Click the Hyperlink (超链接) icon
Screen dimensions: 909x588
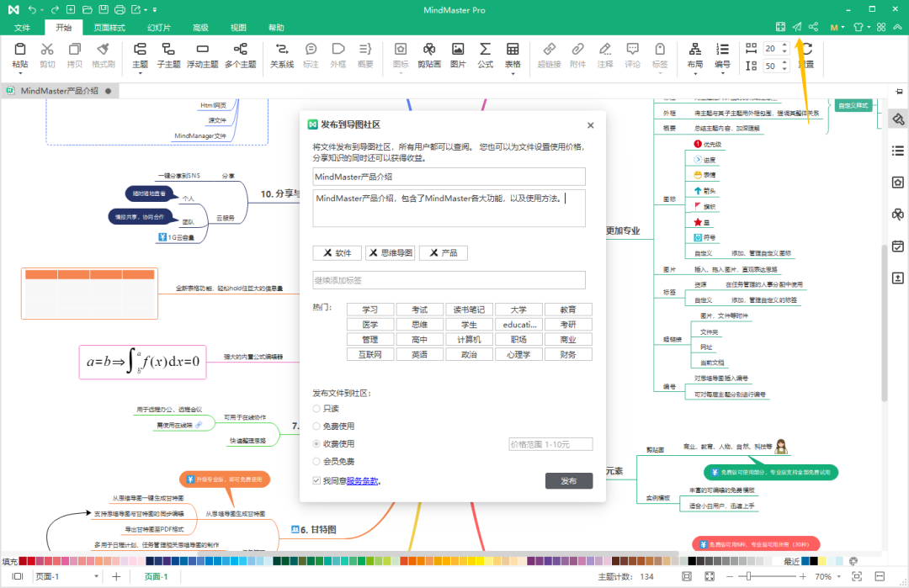549,50
